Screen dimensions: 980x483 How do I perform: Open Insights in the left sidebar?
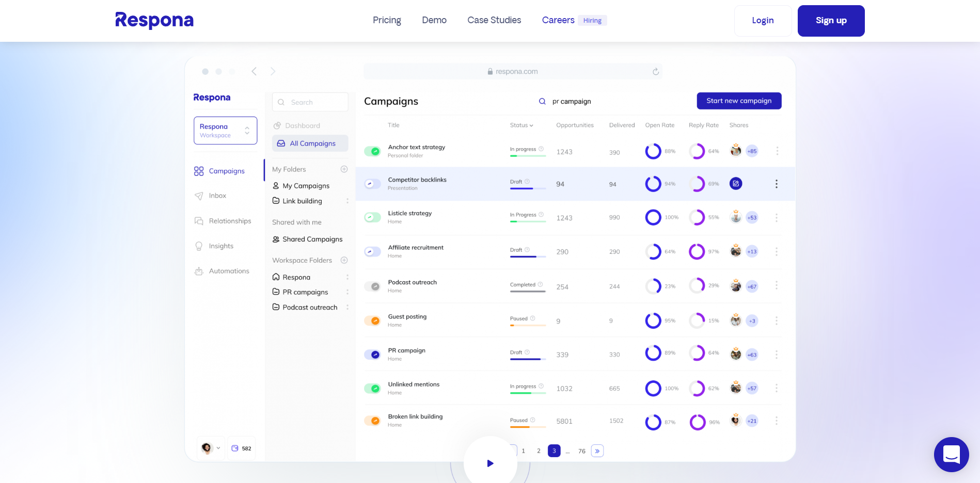click(214, 246)
